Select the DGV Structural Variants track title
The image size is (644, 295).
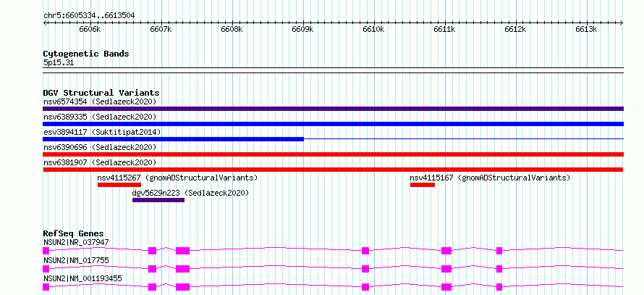click(x=101, y=93)
